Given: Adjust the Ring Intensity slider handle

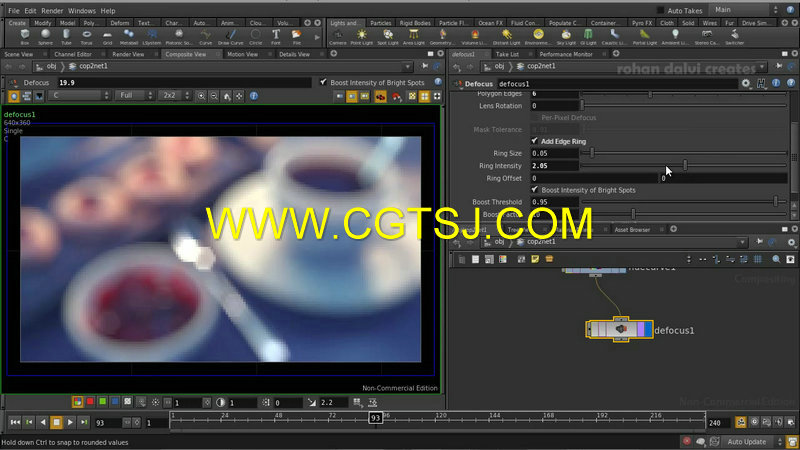Looking at the screenshot, I should [685, 165].
